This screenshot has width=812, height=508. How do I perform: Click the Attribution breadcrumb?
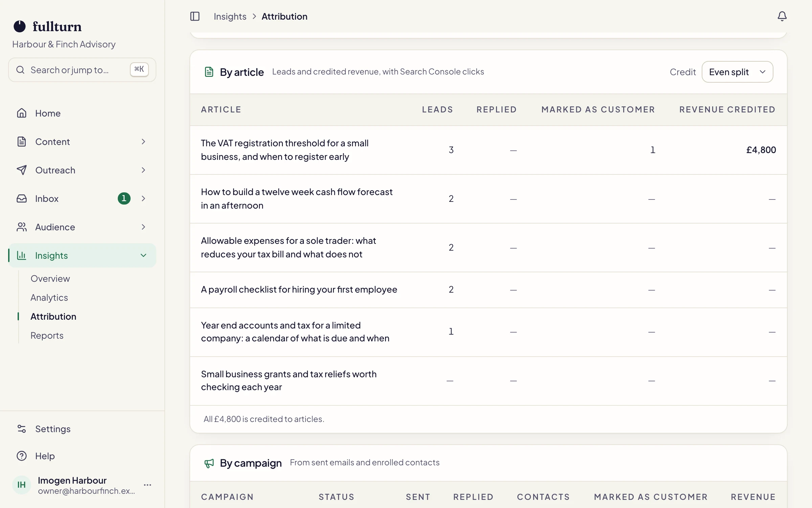(x=285, y=16)
